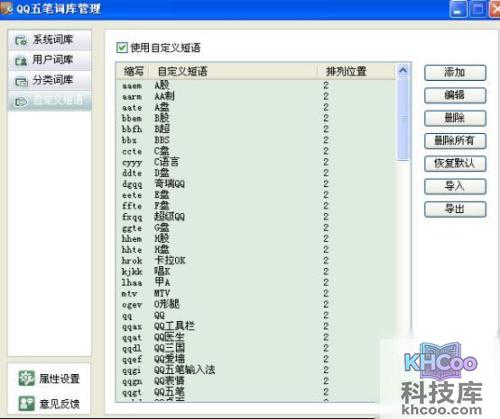
Task: Select the kjkk 唱K row
Action: pyautogui.click(x=256, y=271)
